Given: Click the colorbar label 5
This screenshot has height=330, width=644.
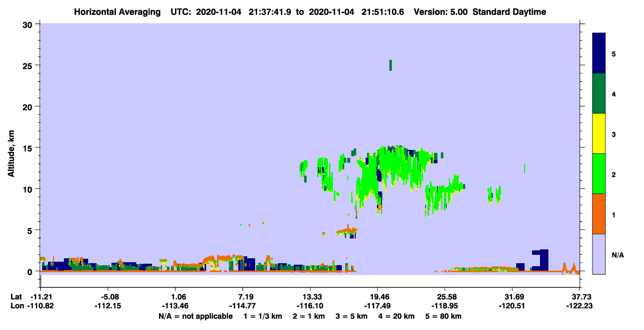Looking at the screenshot, I should [x=613, y=53].
